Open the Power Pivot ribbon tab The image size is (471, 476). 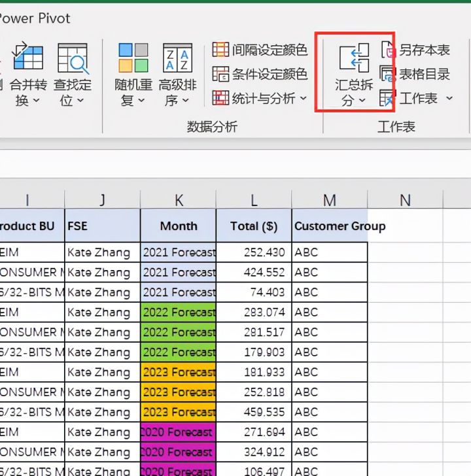click(34, 18)
